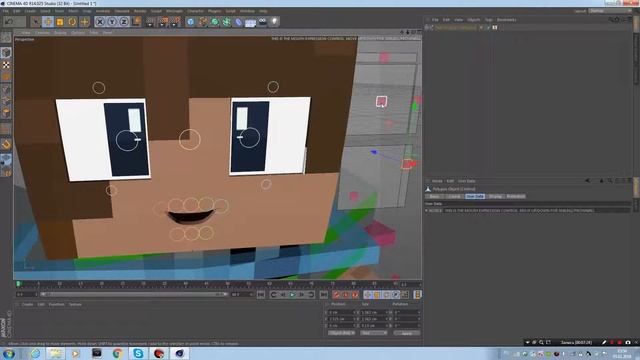Toggle Autokeying red button
This screenshot has width=640, height=360.
(346, 295)
